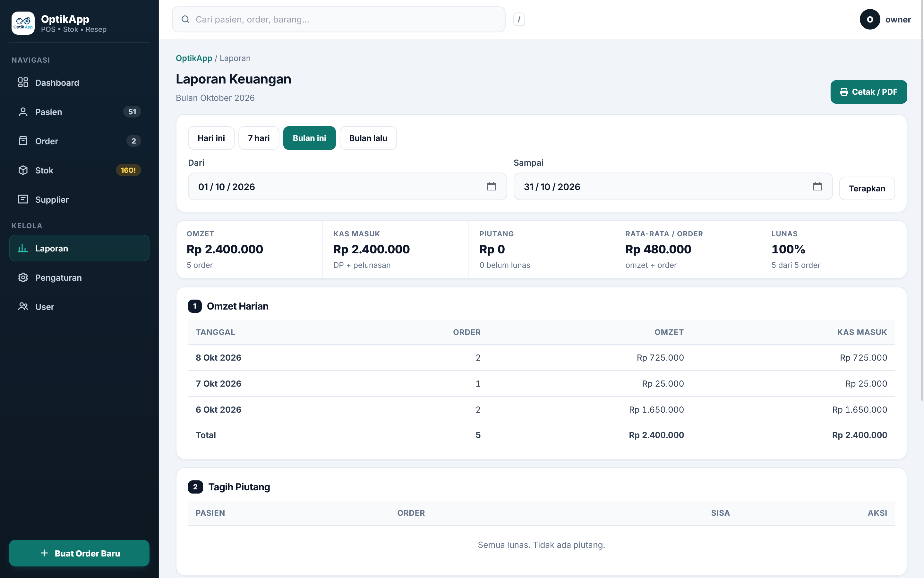Open the Laporan sidebar item
Screen dimensions: 924x578
79,248
